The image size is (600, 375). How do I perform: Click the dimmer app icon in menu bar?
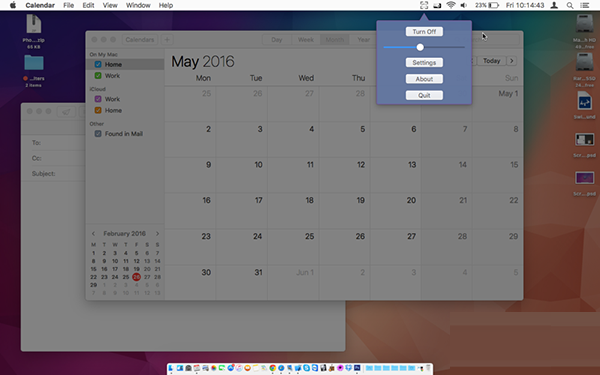coord(424,5)
